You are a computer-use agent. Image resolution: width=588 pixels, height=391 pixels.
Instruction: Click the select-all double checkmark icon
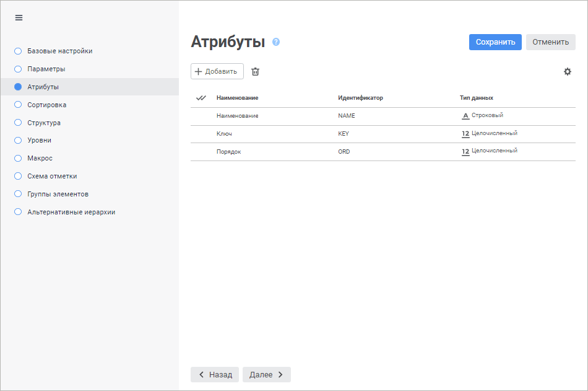pyautogui.click(x=201, y=98)
